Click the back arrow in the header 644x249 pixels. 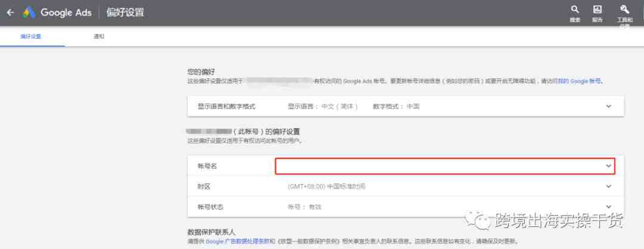[10, 13]
